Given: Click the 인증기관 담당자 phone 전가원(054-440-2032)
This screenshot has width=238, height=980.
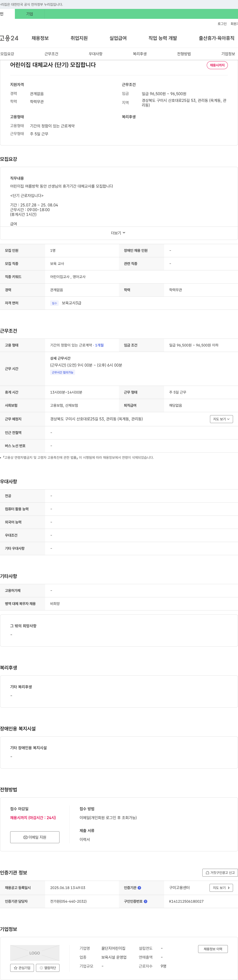Looking at the screenshot, I should pos(68,901).
